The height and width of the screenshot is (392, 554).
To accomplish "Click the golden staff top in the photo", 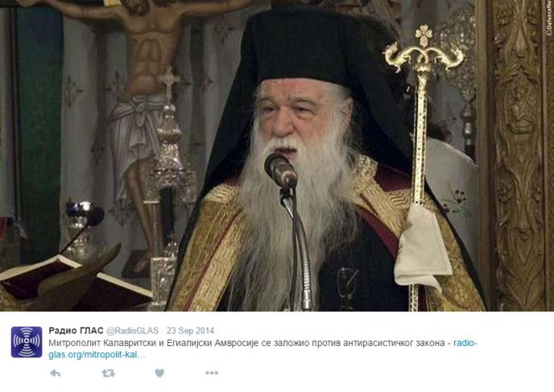I will coord(424,49).
